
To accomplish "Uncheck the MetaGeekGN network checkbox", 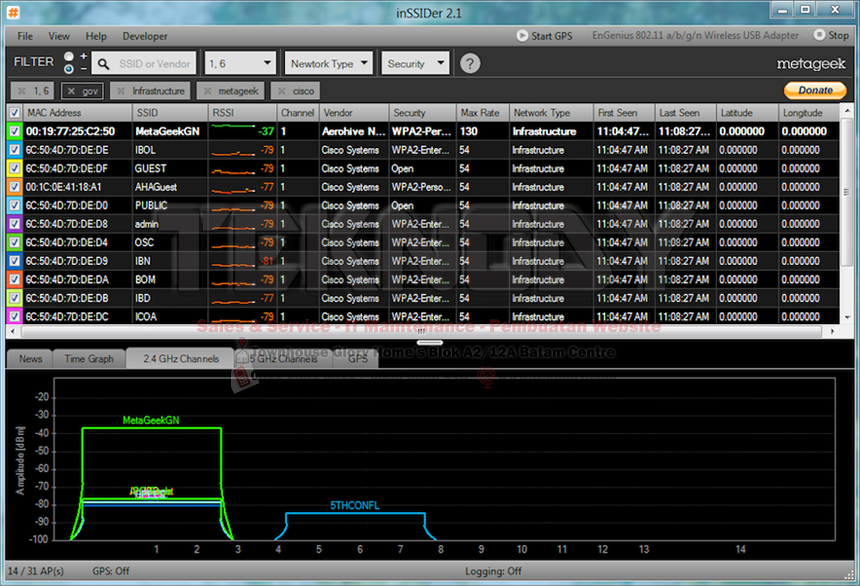I will pos(14,131).
